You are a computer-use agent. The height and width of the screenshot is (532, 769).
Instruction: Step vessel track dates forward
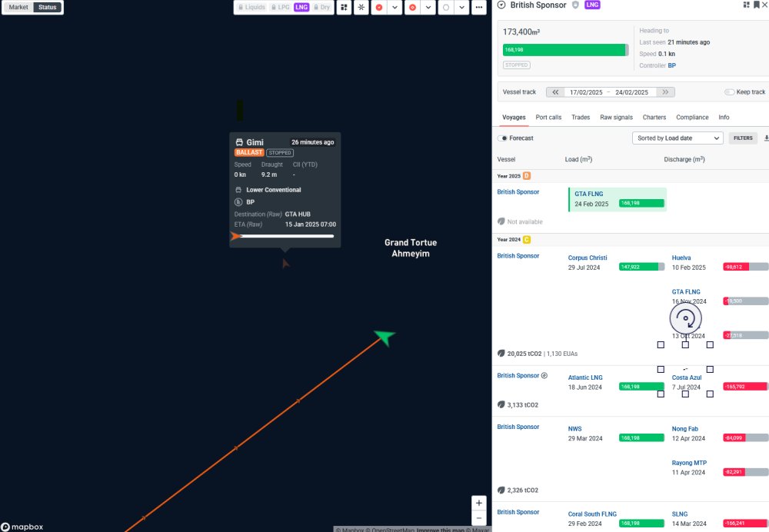(665, 92)
